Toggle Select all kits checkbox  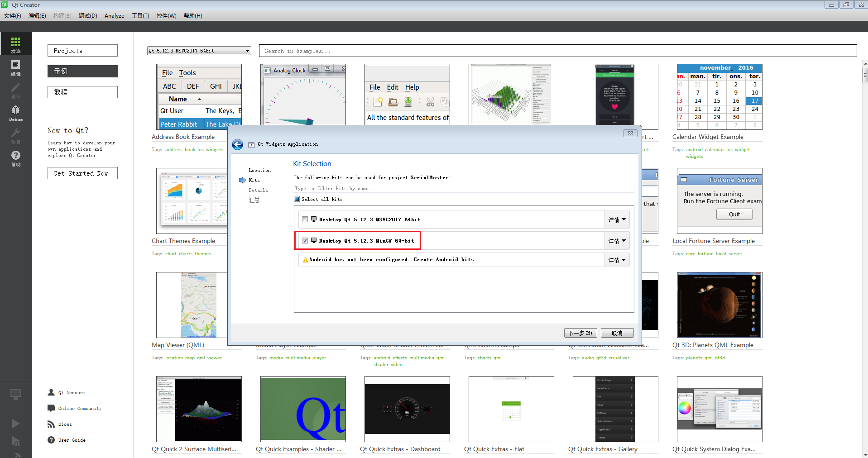297,199
